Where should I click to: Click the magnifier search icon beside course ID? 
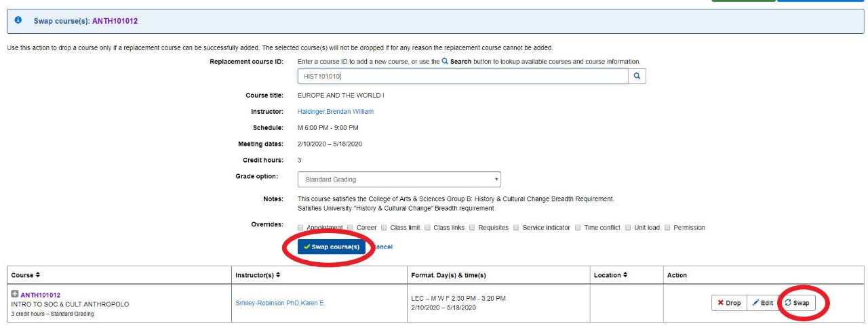(637, 77)
